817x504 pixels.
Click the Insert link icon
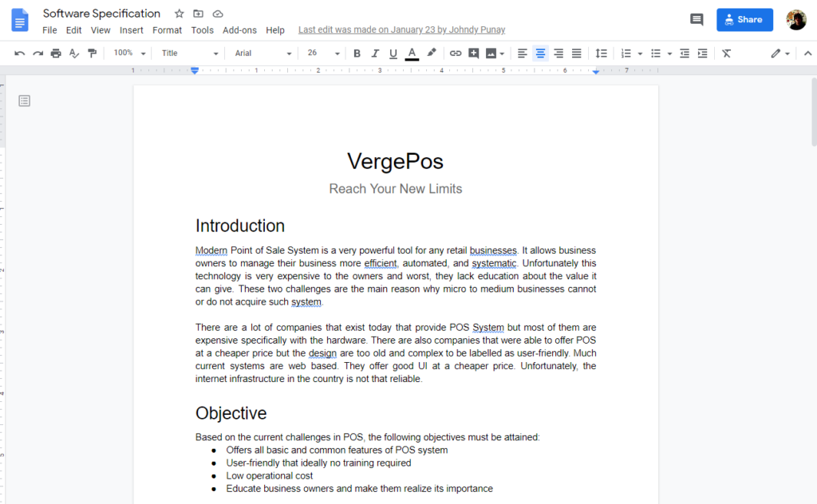pos(456,53)
